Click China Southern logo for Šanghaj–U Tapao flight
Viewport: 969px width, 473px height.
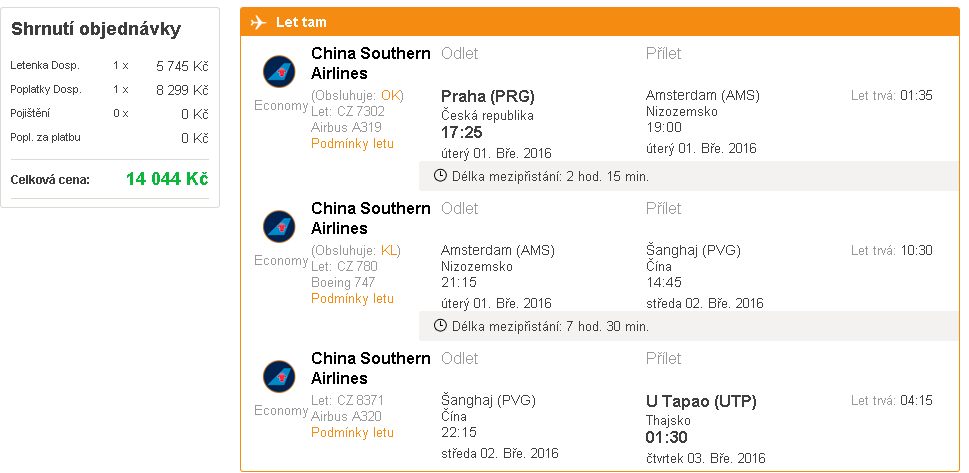tap(279, 377)
